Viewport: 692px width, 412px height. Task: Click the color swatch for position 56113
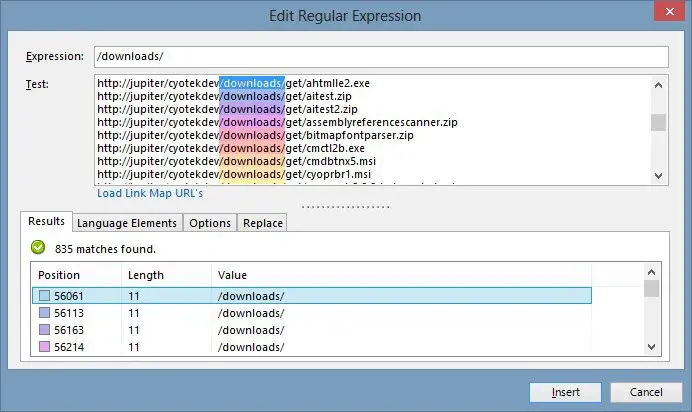(45, 313)
